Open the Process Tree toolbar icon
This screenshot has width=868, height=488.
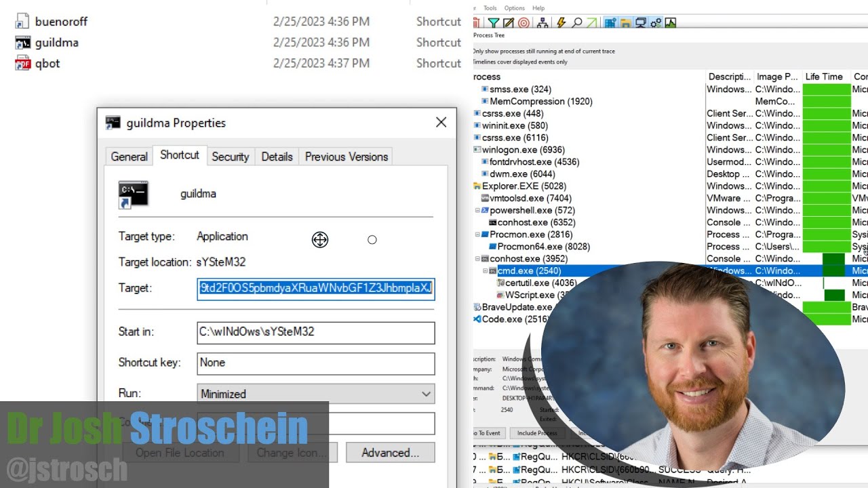point(542,23)
